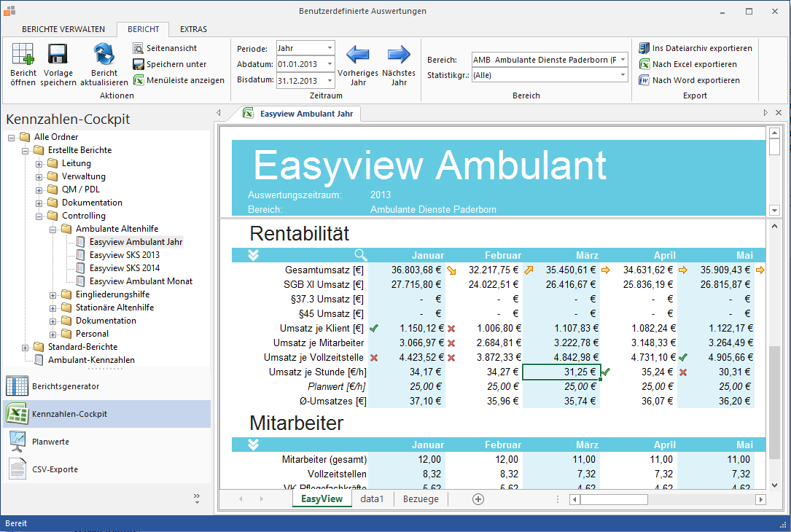
Task: Open the Planwerte navigation section
Action: (x=51, y=442)
